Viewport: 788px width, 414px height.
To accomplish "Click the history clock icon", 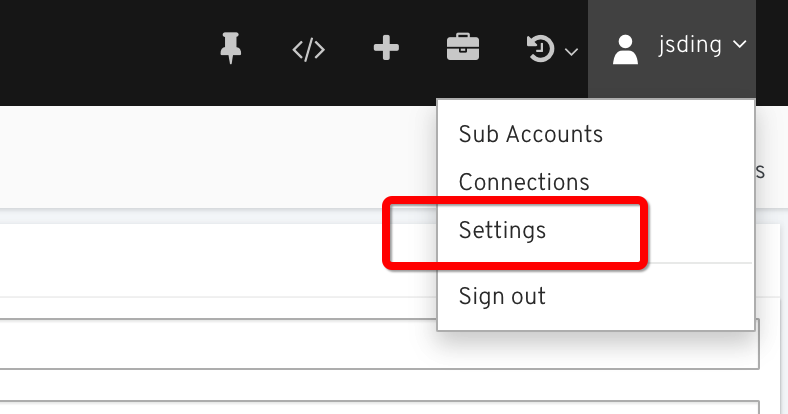I will [x=540, y=49].
